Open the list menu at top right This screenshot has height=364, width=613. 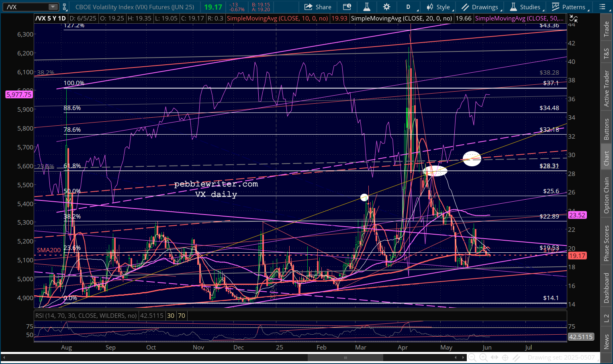click(602, 7)
